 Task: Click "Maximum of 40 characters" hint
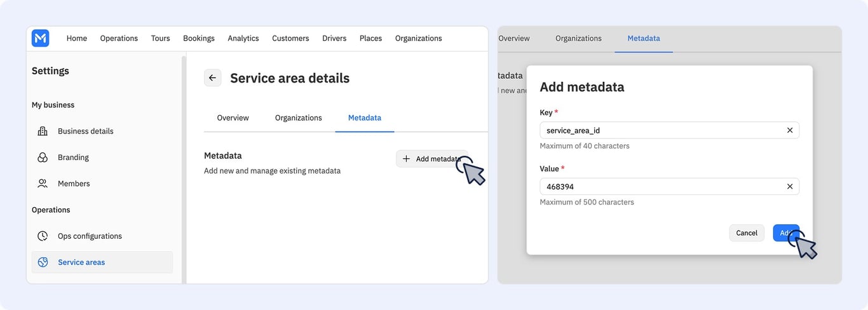(x=585, y=146)
